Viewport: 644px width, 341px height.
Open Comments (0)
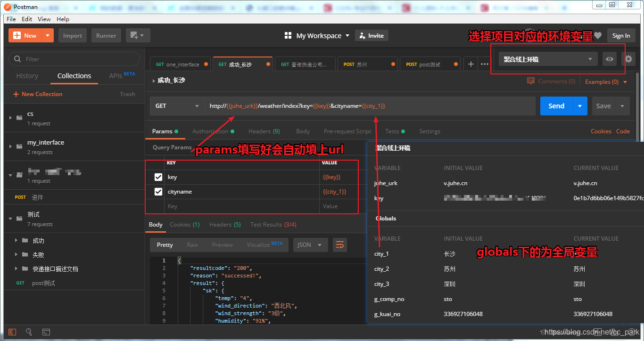tap(552, 81)
